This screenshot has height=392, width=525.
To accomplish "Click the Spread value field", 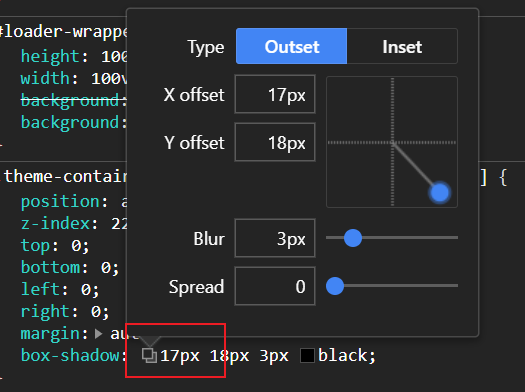I will 275,286.
